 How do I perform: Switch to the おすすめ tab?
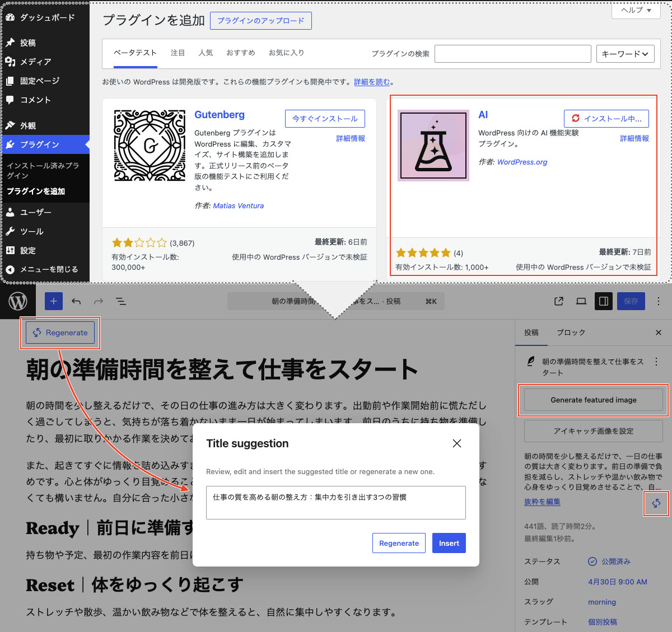click(x=241, y=53)
